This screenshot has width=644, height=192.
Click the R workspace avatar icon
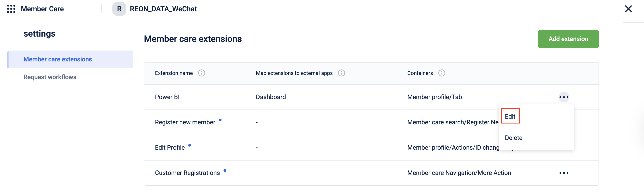119,9
